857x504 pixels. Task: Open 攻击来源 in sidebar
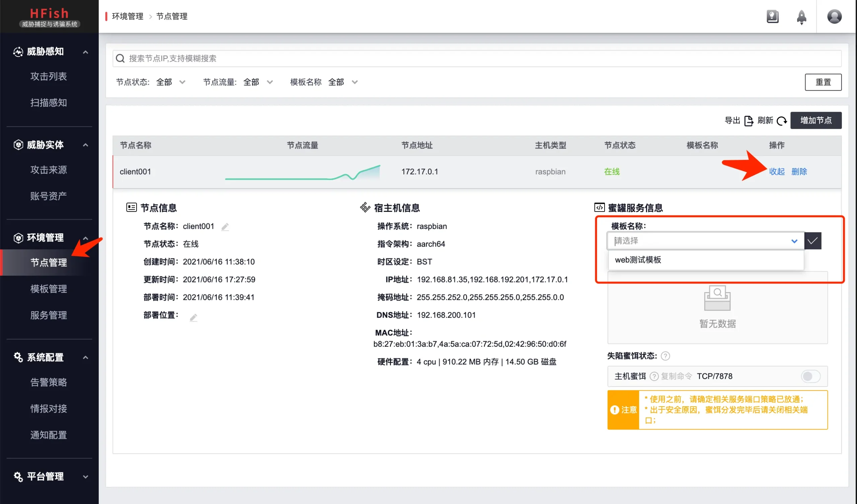(49, 170)
